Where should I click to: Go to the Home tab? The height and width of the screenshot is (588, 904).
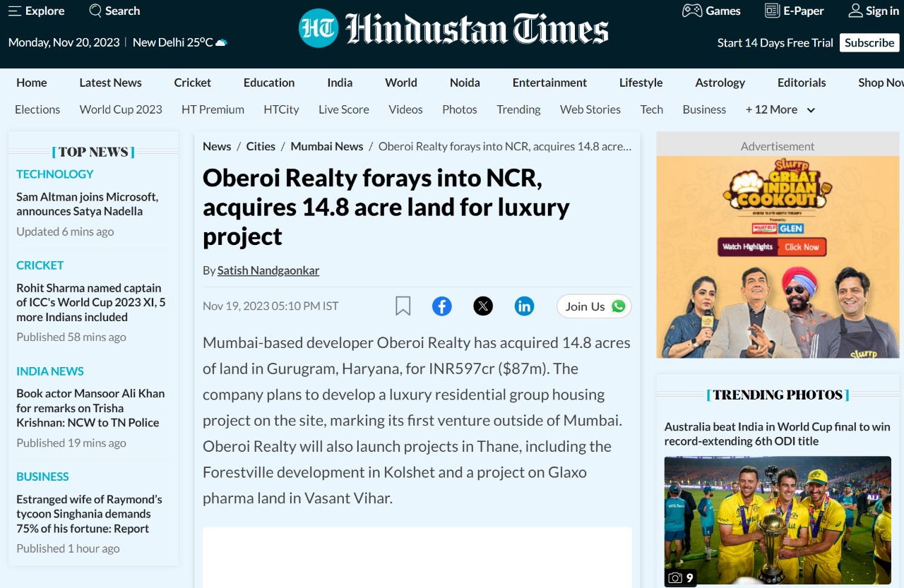32,83
